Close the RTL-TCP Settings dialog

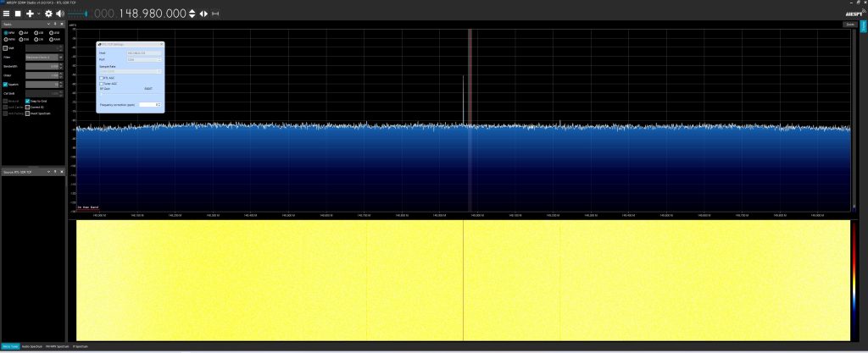tap(161, 44)
